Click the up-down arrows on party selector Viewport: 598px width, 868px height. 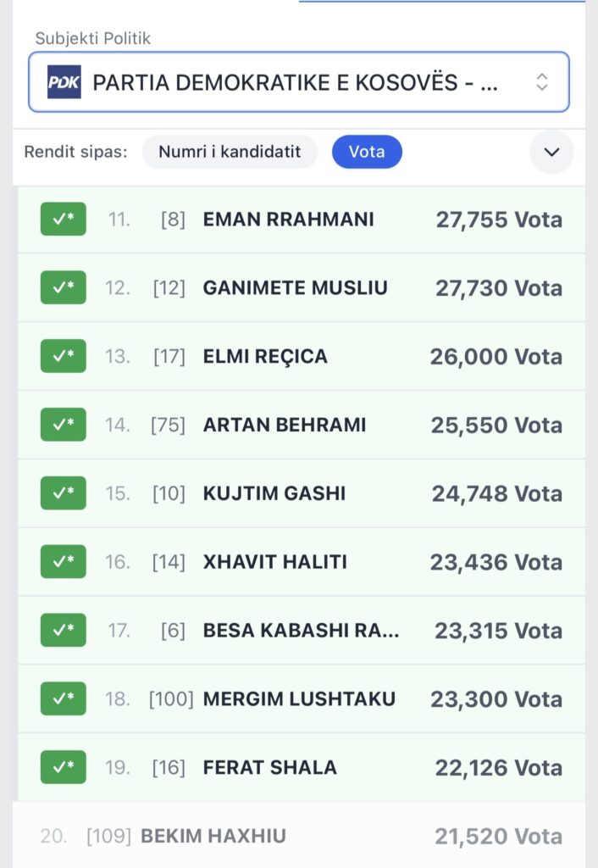(x=542, y=82)
